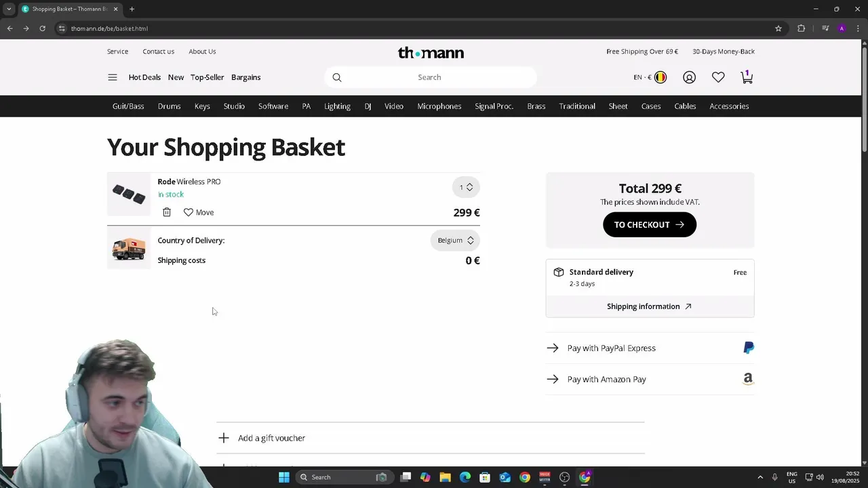This screenshot has width=868, height=488.
Task: Open the tab search dropdown arrow
Action: 9,9
